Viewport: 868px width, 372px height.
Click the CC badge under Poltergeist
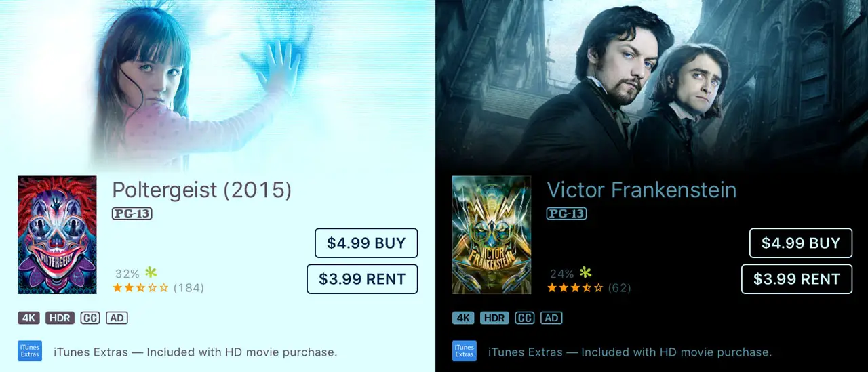[90, 318]
